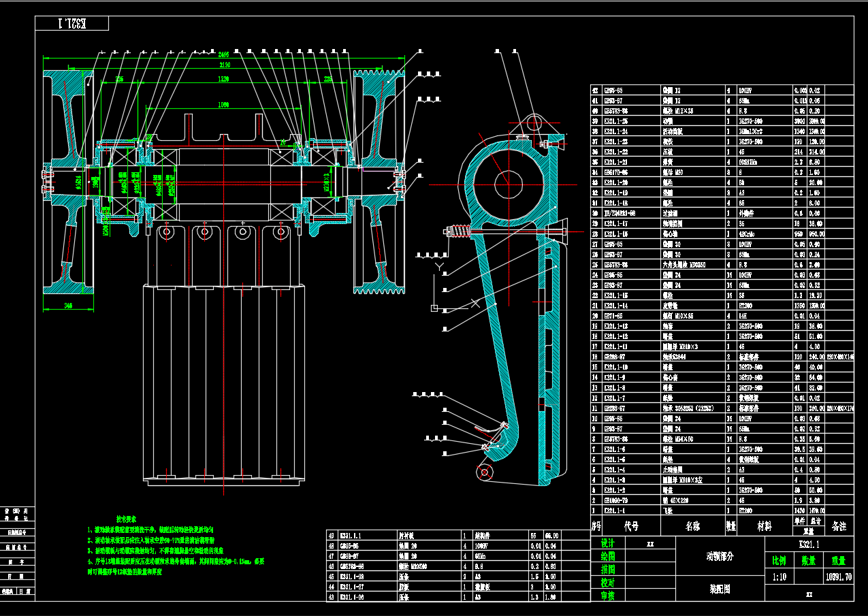Select the 1220 dimension text
Screen dimensions: 868x616
click(x=223, y=80)
